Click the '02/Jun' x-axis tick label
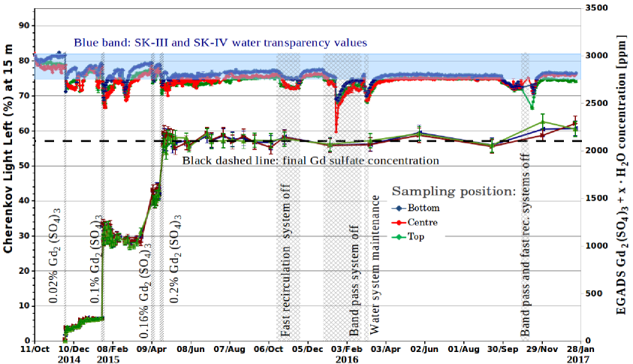 (425, 350)
